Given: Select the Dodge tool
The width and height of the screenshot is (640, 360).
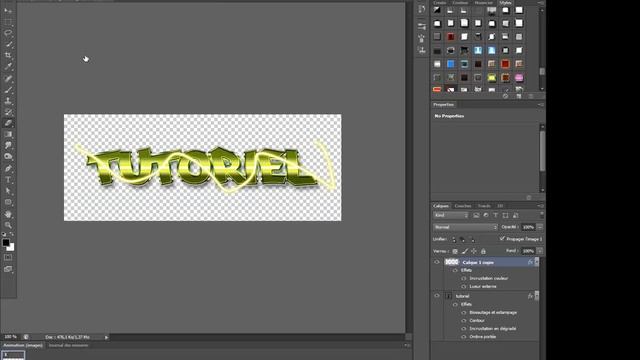Looking at the screenshot, I should [x=8, y=156].
